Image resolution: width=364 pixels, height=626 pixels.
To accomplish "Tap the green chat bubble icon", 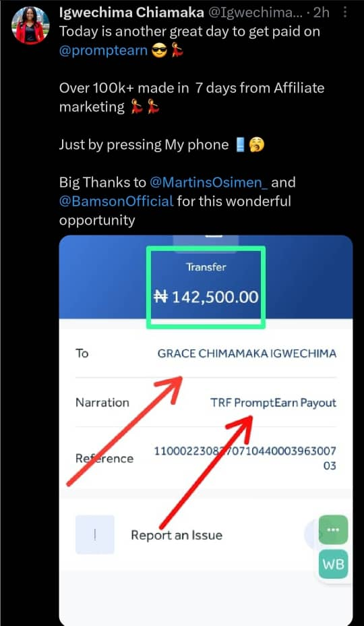I will coord(333,530).
